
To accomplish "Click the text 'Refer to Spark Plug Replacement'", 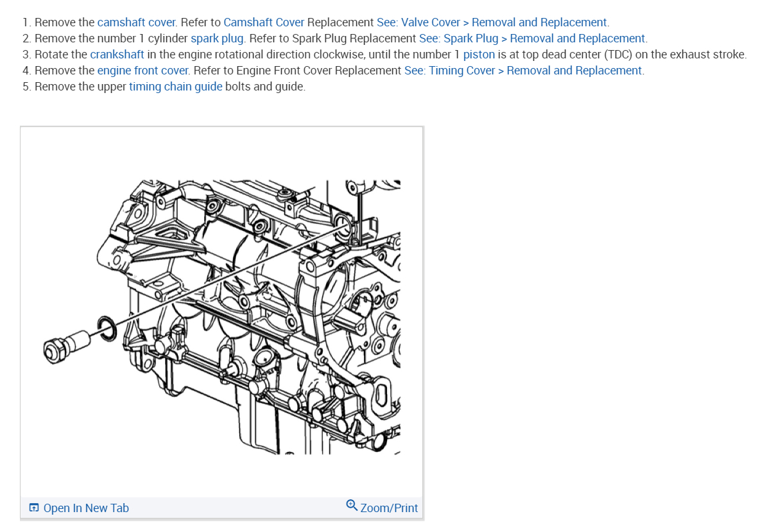I will pyautogui.click(x=333, y=39).
